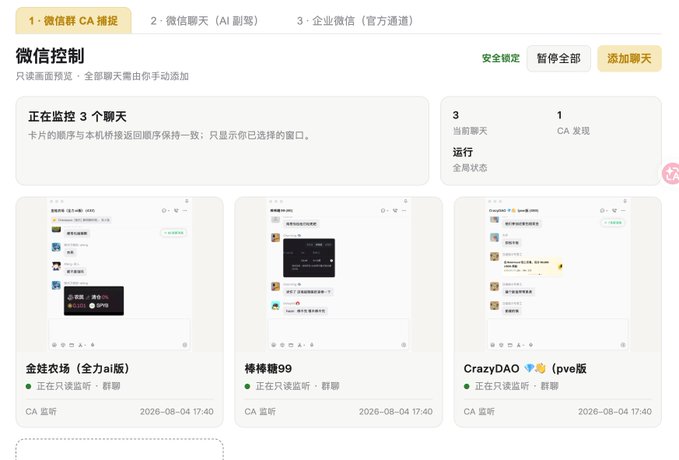Switch to 微信群 CA 捕捉 tab
Screen dimensions: 679x460
click(73, 21)
